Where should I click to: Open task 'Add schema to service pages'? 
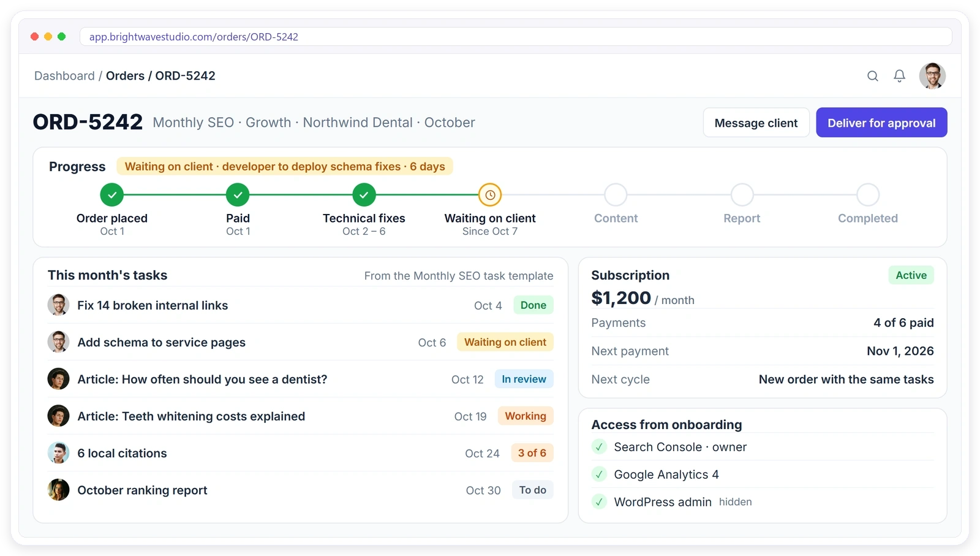coord(161,342)
